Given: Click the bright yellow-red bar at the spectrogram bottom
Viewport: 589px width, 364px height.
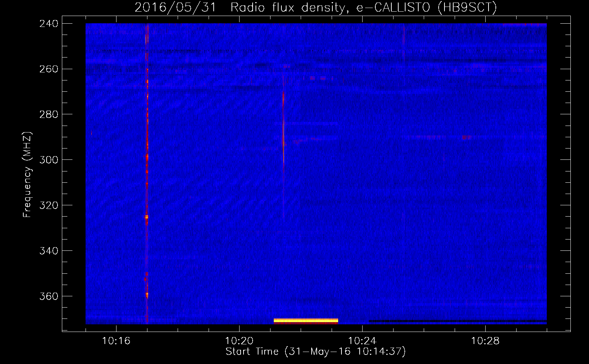Looking at the screenshot, I should 306,321.
